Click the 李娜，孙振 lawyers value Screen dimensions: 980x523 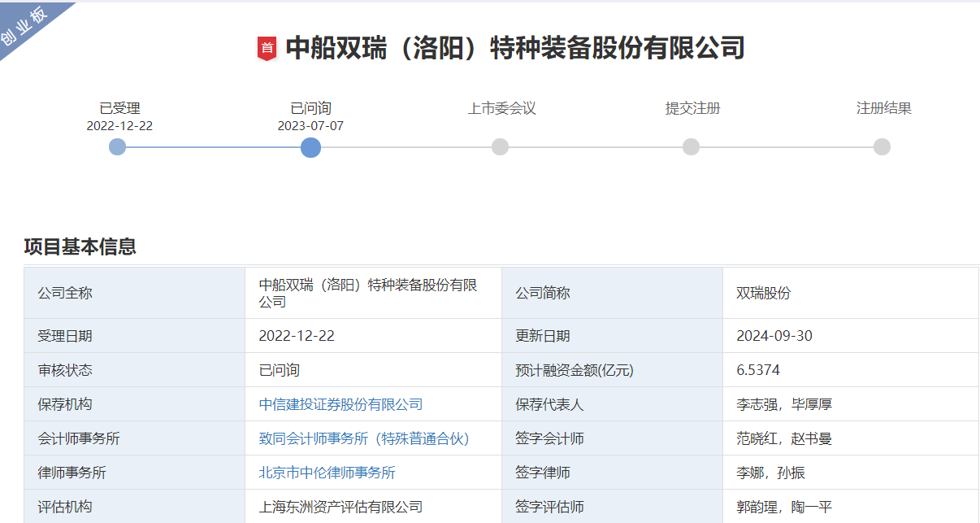click(x=771, y=473)
